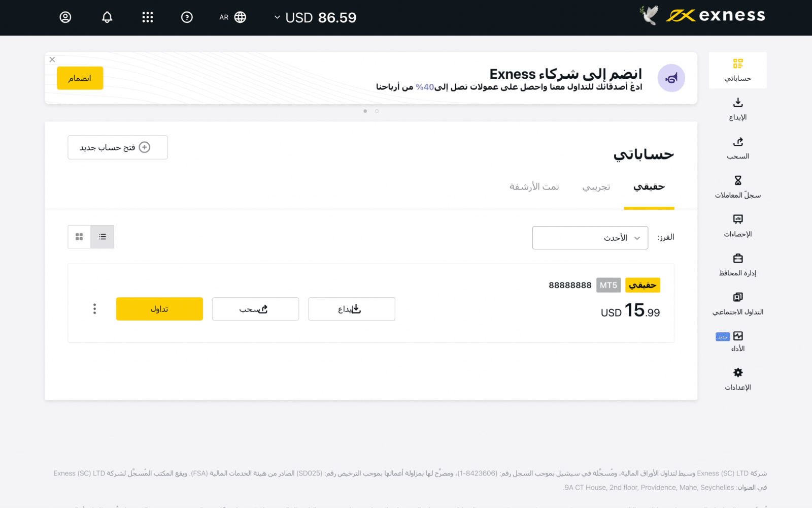Click the إيداع deposit button on account 88888888

[x=352, y=309]
